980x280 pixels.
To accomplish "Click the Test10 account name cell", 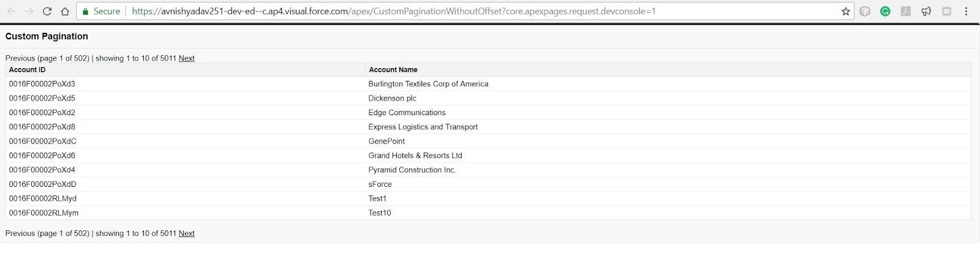I will point(380,213).
